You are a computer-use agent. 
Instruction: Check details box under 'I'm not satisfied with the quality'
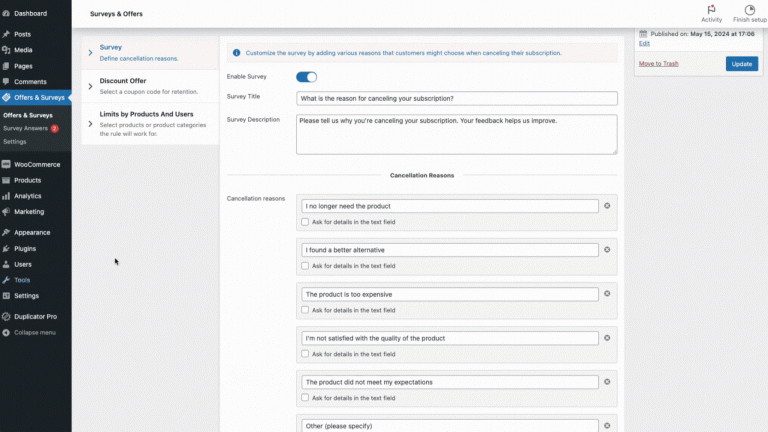point(305,354)
